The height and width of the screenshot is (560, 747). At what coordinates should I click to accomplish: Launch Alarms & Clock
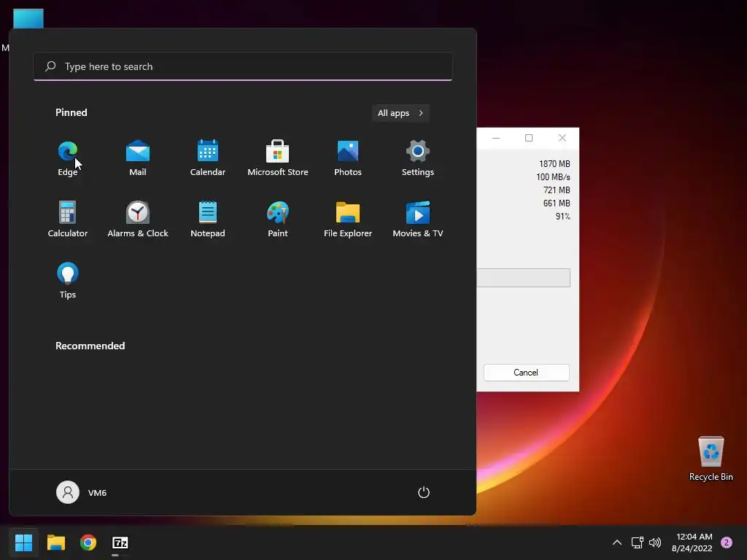point(138,219)
